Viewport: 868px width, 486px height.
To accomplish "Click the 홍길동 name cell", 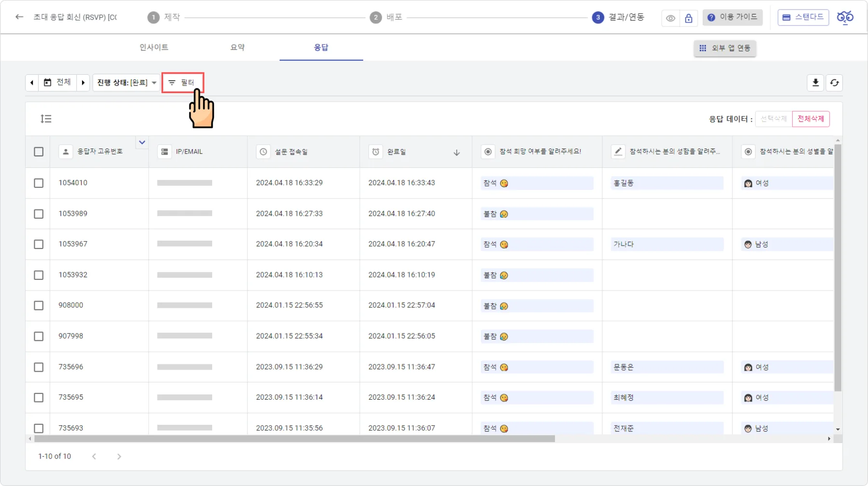I will click(667, 183).
